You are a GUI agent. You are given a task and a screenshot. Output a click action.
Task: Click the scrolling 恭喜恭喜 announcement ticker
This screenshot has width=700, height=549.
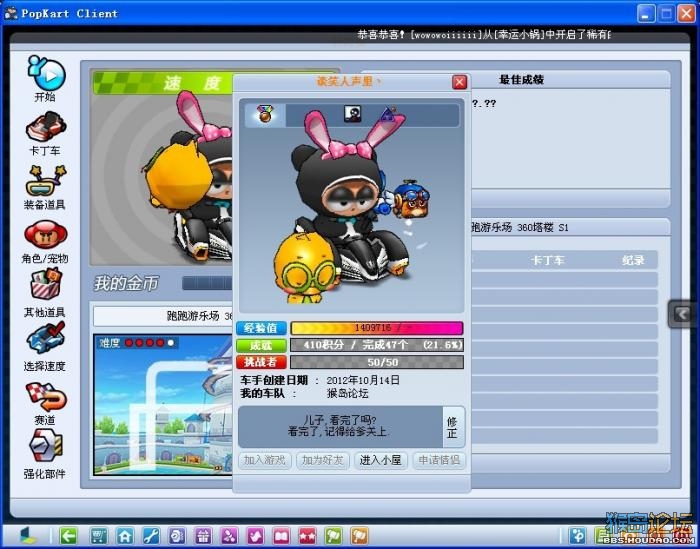pos(484,34)
